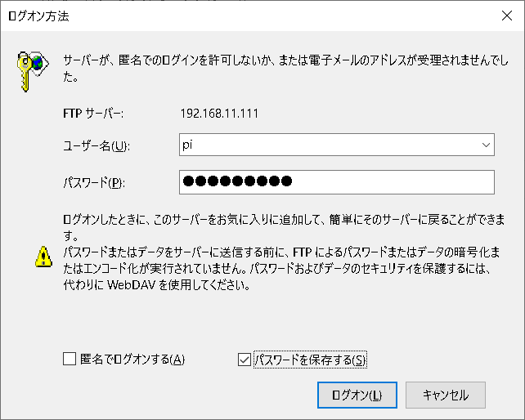The height and width of the screenshot is (420, 525).
Task: Click the server address 192.168.11.111
Action: pyautogui.click(x=219, y=114)
